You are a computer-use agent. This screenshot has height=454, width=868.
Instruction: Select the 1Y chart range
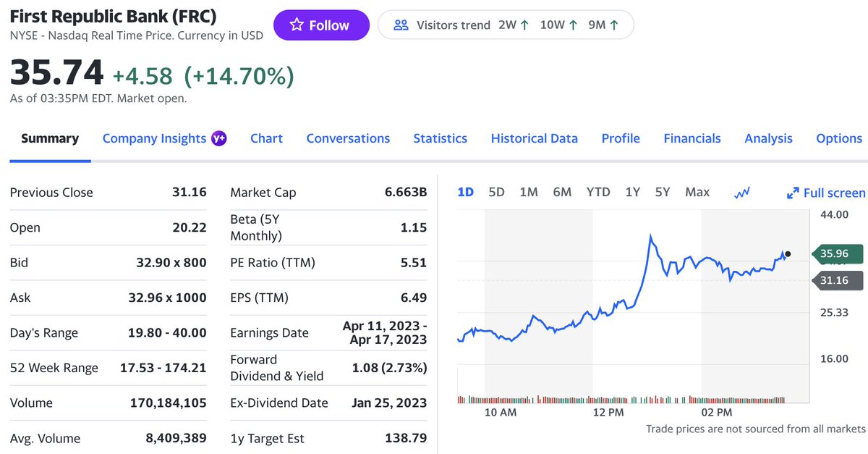coord(633,192)
